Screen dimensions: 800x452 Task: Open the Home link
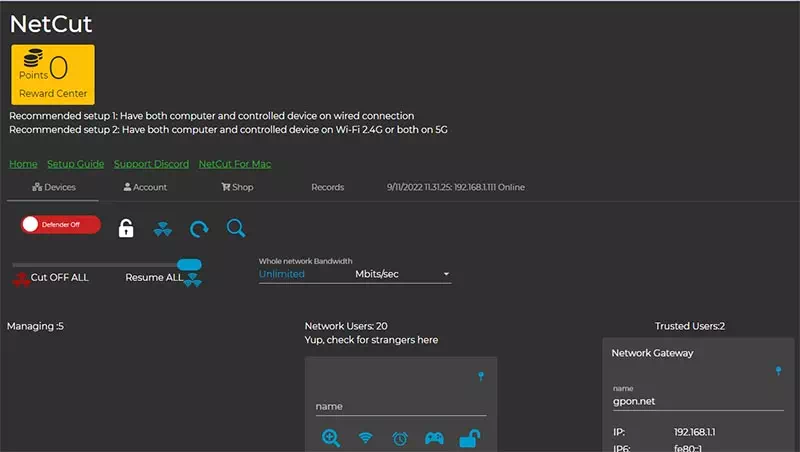23,164
